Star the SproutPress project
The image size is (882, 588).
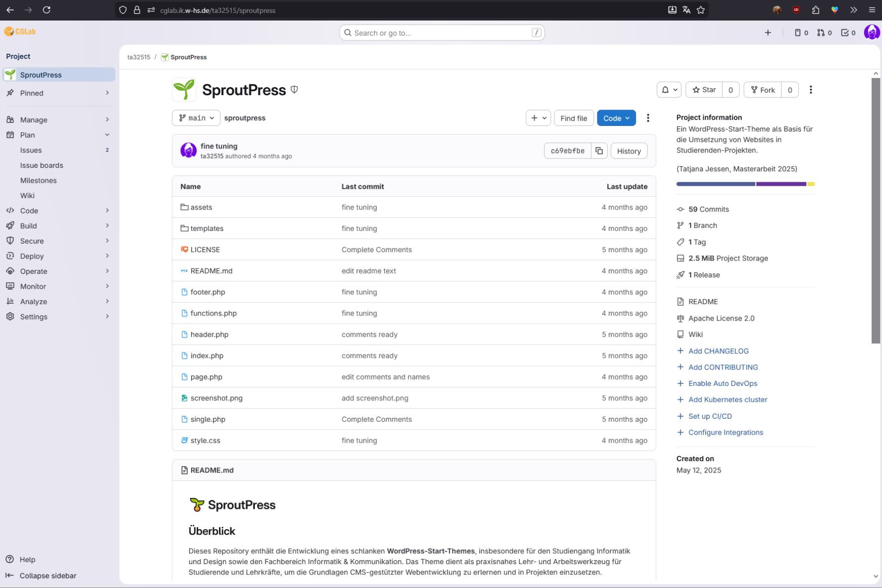click(x=704, y=90)
